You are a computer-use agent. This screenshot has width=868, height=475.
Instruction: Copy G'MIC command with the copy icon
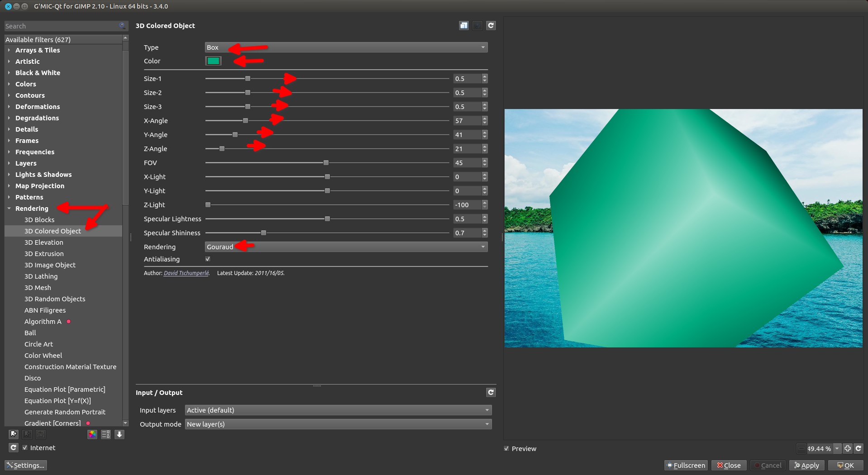click(464, 26)
